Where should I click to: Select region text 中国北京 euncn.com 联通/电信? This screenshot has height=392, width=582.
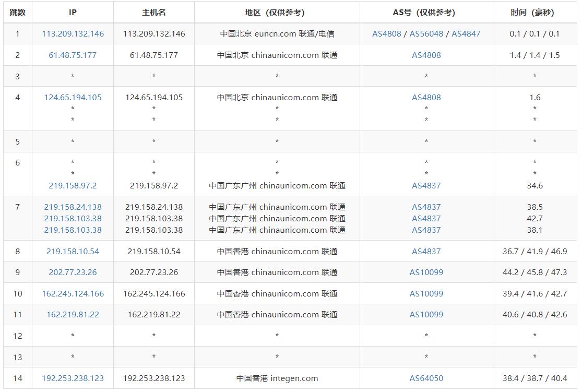tap(277, 34)
